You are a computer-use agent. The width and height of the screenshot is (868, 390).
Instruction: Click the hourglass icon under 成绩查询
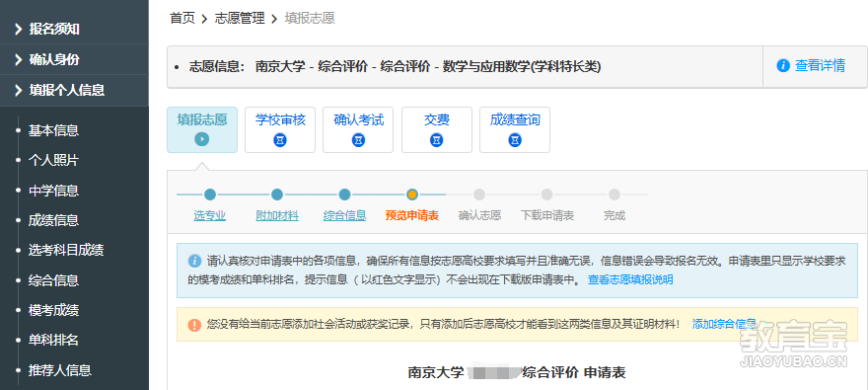coord(515,141)
